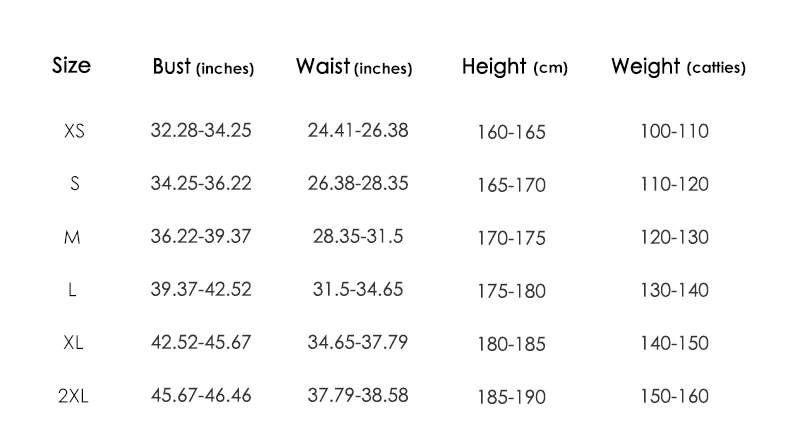The height and width of the screenshot is (439, 800).
Task: Click the S size label
Action: [x=74, y=184]
